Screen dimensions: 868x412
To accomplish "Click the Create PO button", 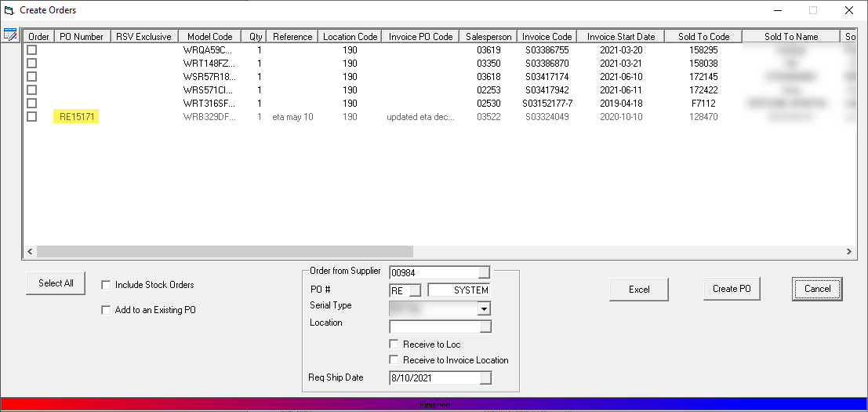I will 731,289.
